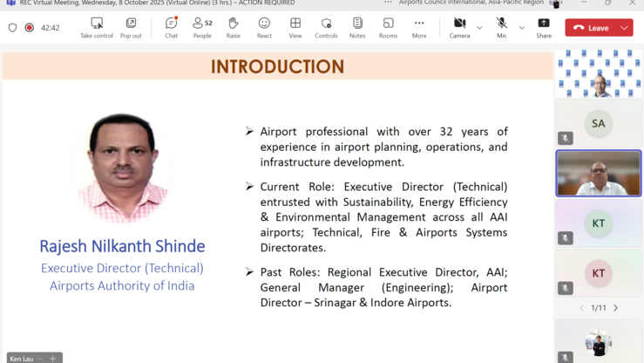The height and width of the screenshot is (363, 644).
Task: Click the Take control icon
Action: 97,27
